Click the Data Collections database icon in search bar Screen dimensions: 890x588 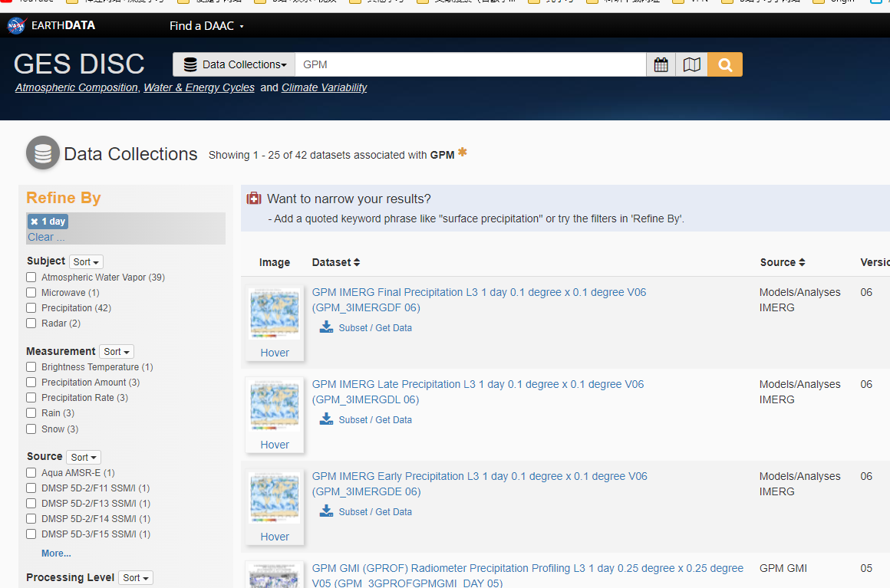click(x=190, y=64)
